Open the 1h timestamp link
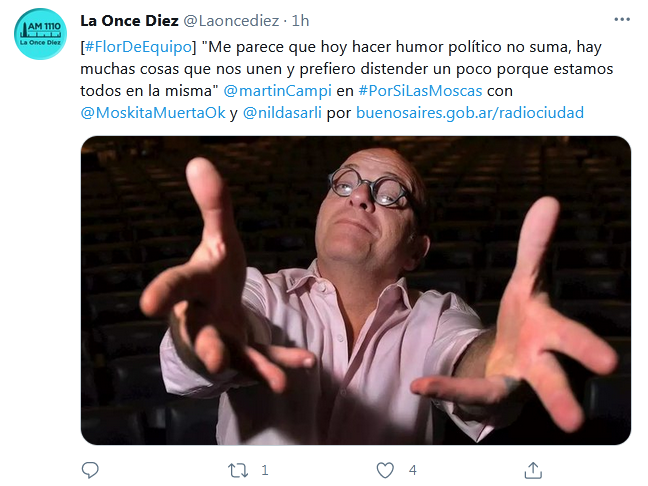 [x=300, y=21]
